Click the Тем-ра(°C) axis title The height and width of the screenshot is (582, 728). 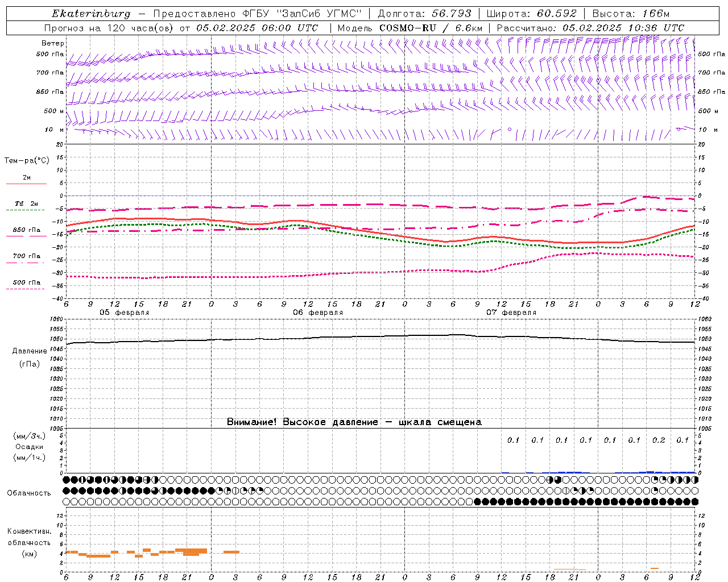[27, 160]
